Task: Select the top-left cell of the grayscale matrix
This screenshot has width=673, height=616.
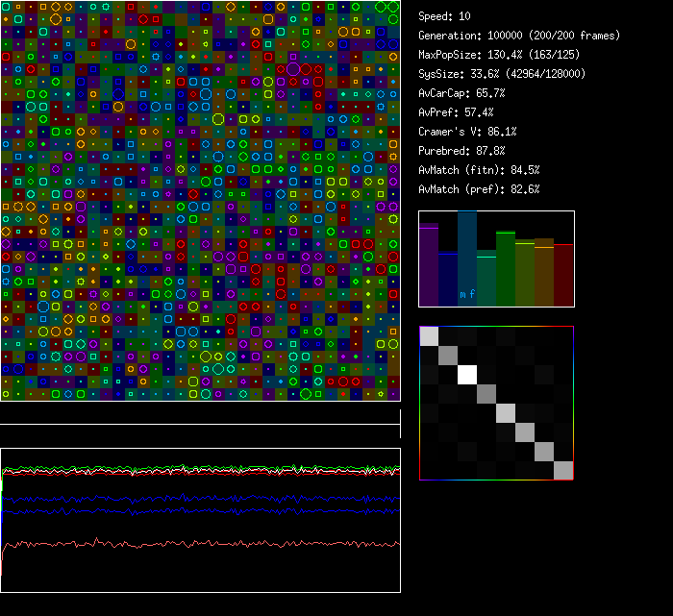Action: click(429, 335)
